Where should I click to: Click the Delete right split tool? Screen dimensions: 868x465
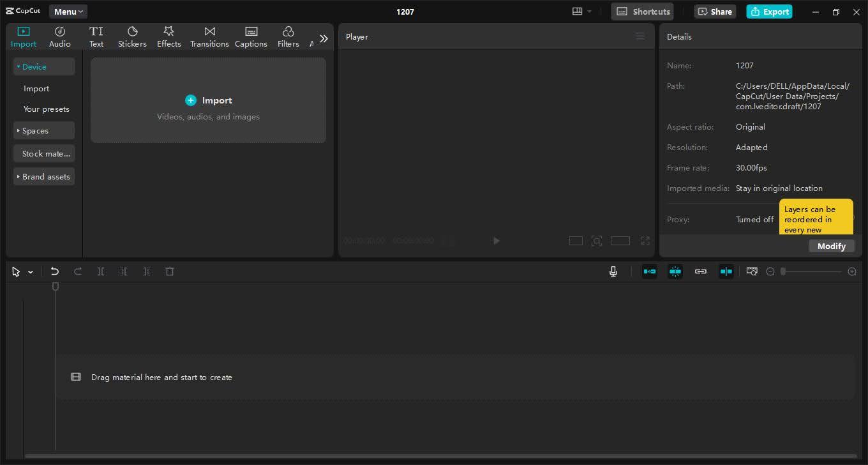click(x=147, y=271)
